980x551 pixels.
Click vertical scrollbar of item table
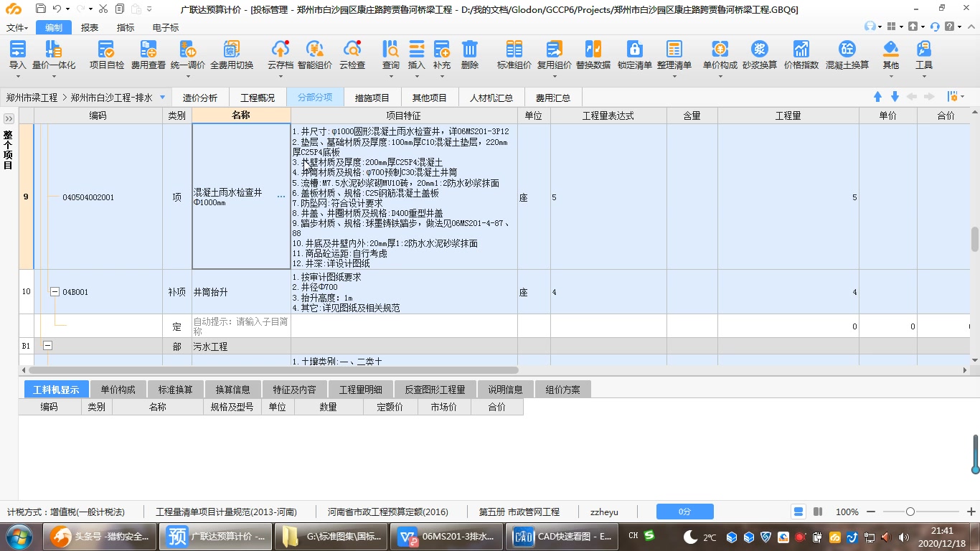coord(975,240)
